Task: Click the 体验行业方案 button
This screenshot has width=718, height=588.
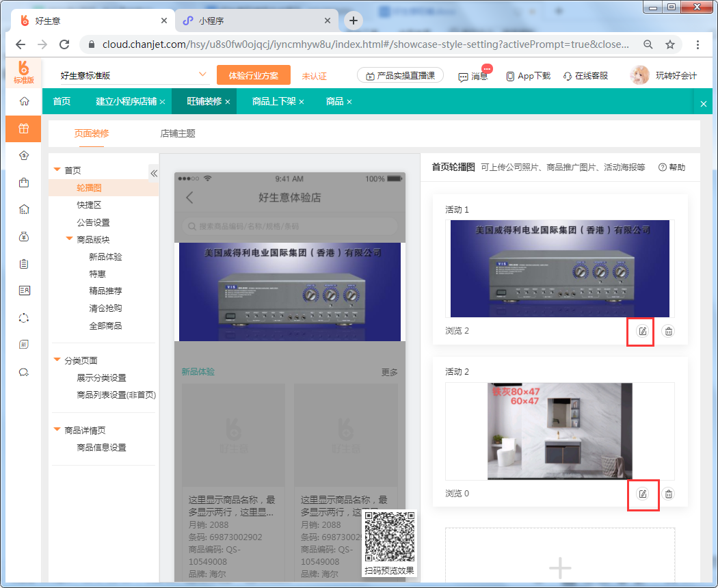Action: [253, 75]
